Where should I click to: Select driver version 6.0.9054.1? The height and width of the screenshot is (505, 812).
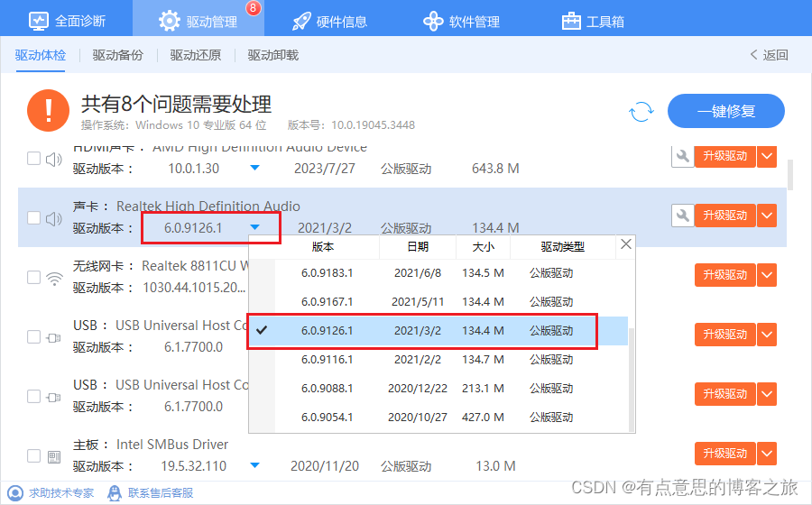click(438, 417)
